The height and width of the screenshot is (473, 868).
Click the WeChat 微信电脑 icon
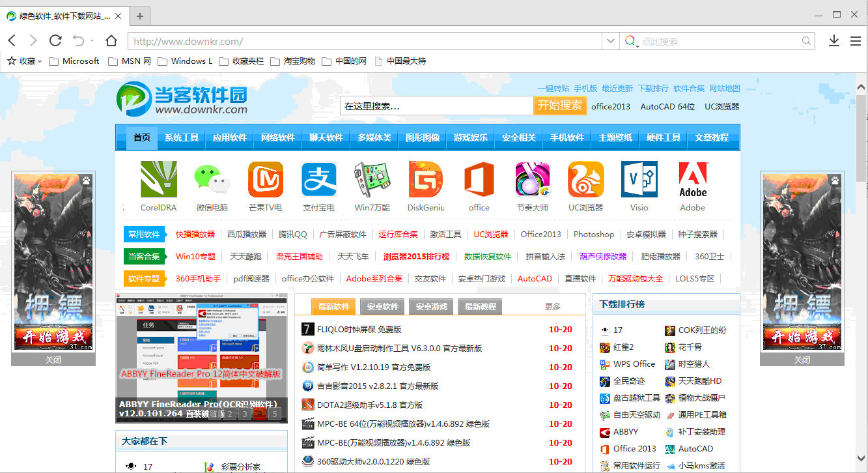pyautogui.click(x=212, y=180)
